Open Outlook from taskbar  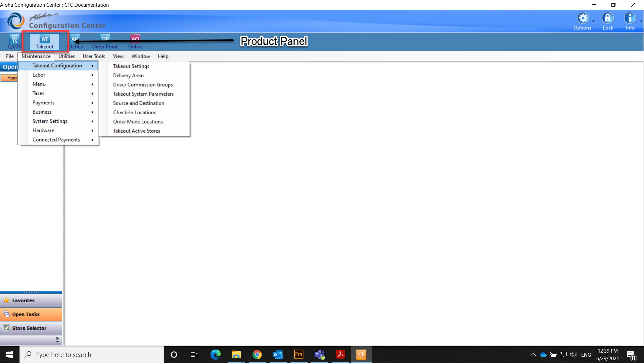click(278, 355)
